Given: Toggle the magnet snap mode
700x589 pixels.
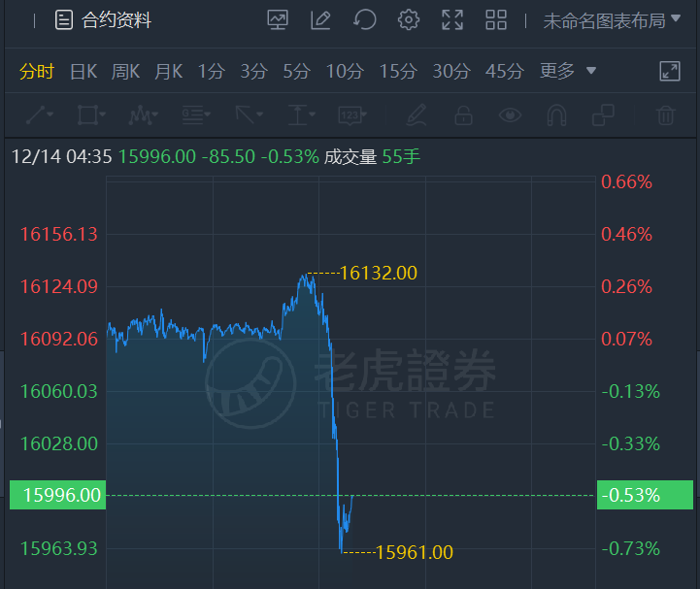Looking at the screenshot, I should pyautogui.click(x=556, y=115).
